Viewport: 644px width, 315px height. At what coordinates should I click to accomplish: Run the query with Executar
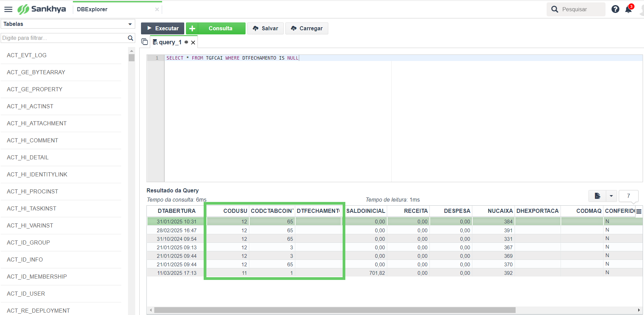coord(162,28)
